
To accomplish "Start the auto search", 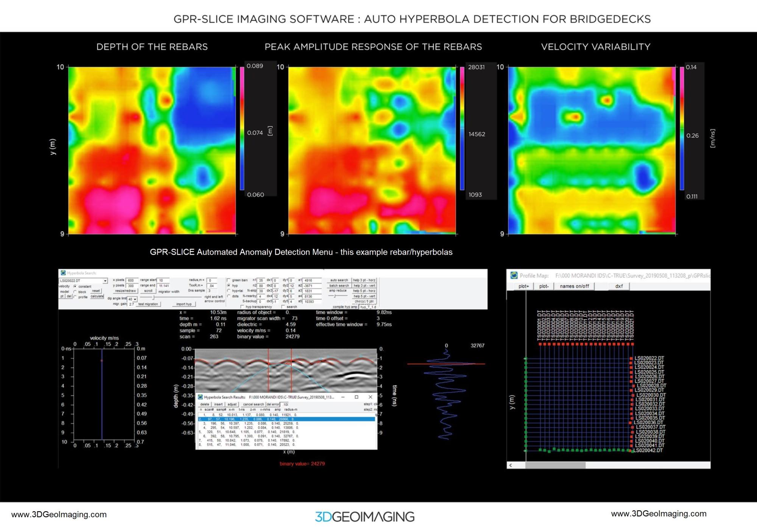I will [339, 280].
